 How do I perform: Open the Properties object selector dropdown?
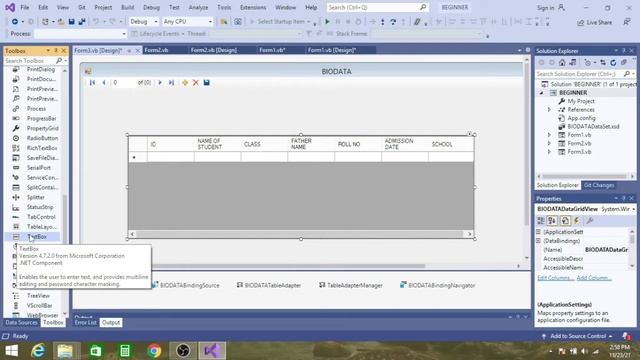click(633, 209)
